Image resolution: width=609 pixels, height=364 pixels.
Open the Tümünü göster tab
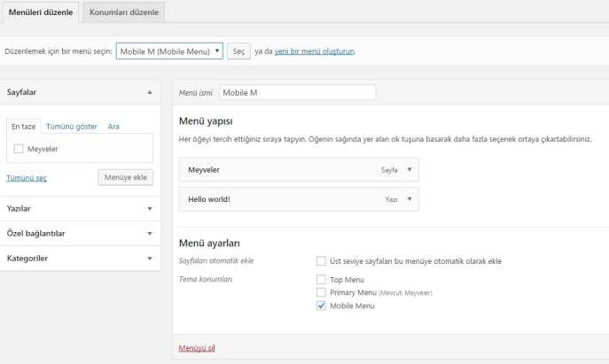(72, 127)
